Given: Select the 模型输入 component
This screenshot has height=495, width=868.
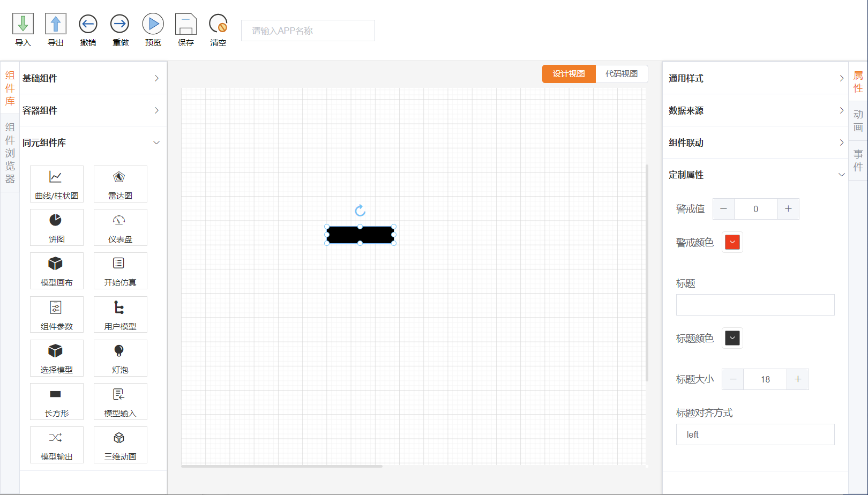Looking at the screenshot, I should point(121,401).
